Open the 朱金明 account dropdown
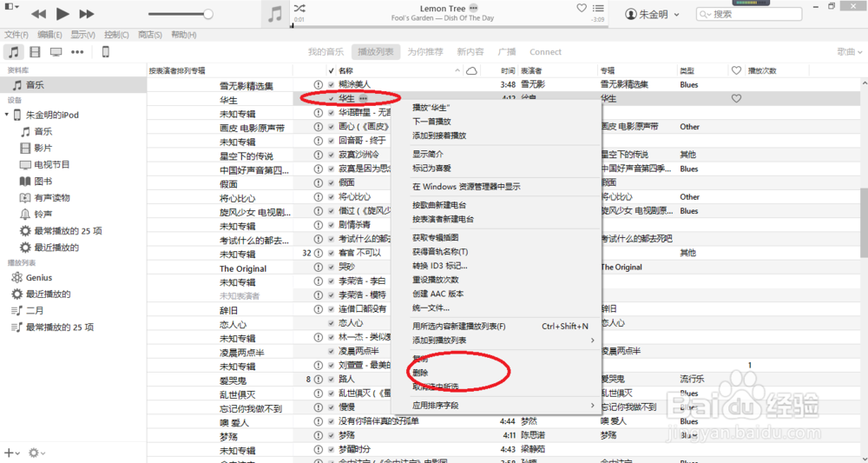Screen dimensions: 868x463 point(652,15)
